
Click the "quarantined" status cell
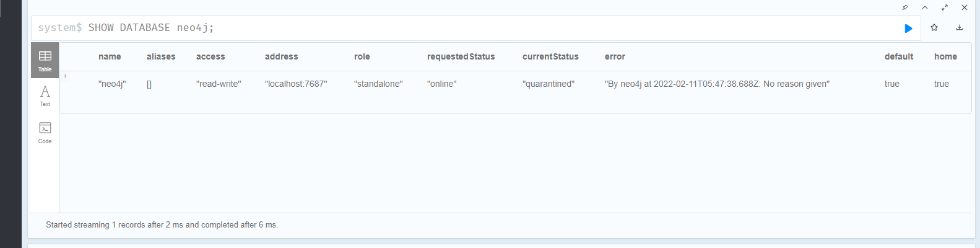coord(549,84)
